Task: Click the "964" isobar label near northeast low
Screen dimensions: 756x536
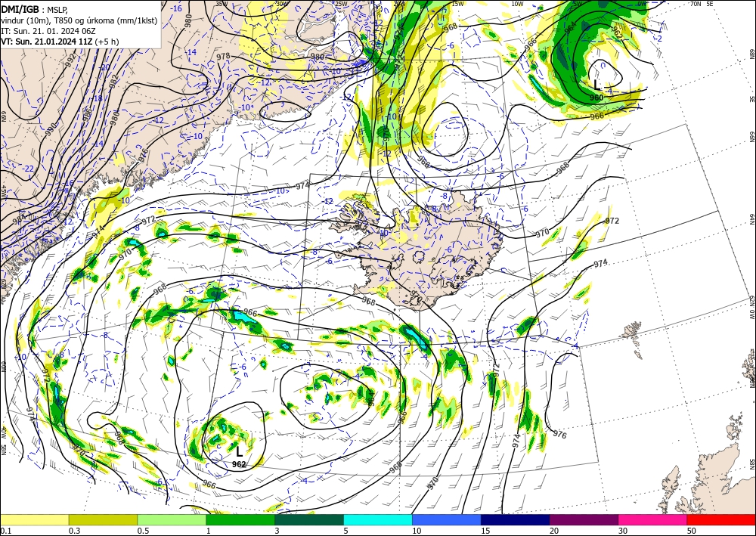Action: 570,27
